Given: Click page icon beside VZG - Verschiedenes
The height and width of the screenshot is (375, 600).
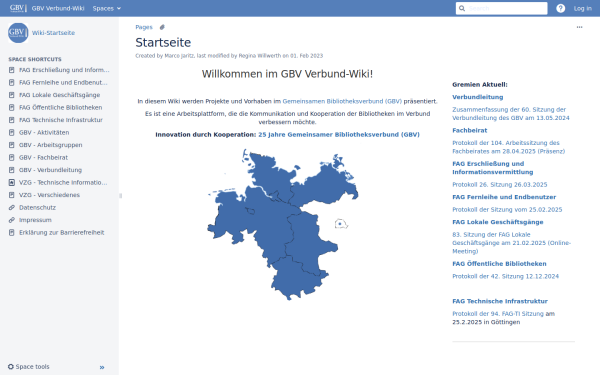Looking at the screenshot, I should 11,195.
